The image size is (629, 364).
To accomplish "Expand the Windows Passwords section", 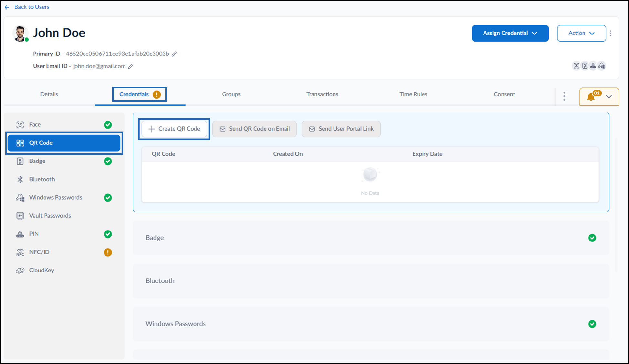I will pos(371,324).
